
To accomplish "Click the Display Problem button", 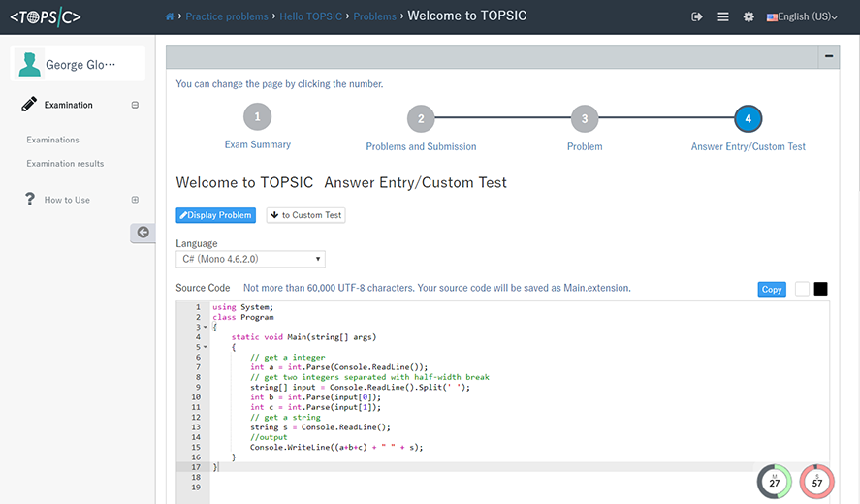I will point(215,215).
